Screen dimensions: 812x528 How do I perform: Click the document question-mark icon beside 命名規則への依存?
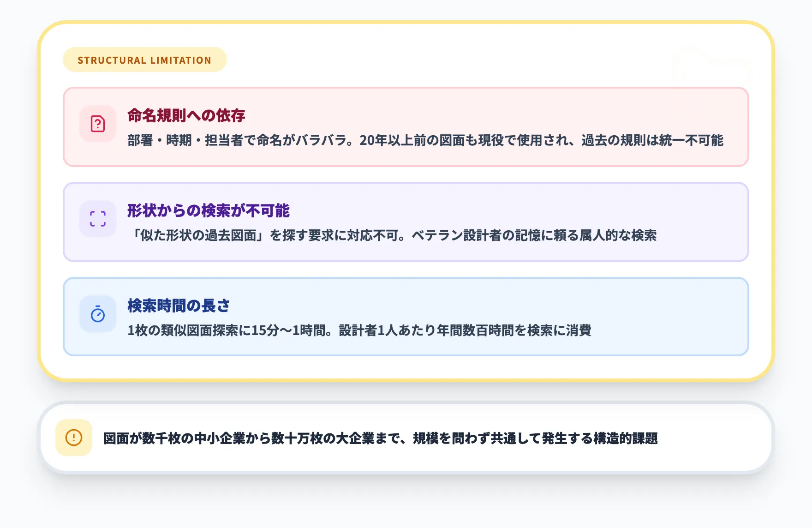[x=97, y=125]
